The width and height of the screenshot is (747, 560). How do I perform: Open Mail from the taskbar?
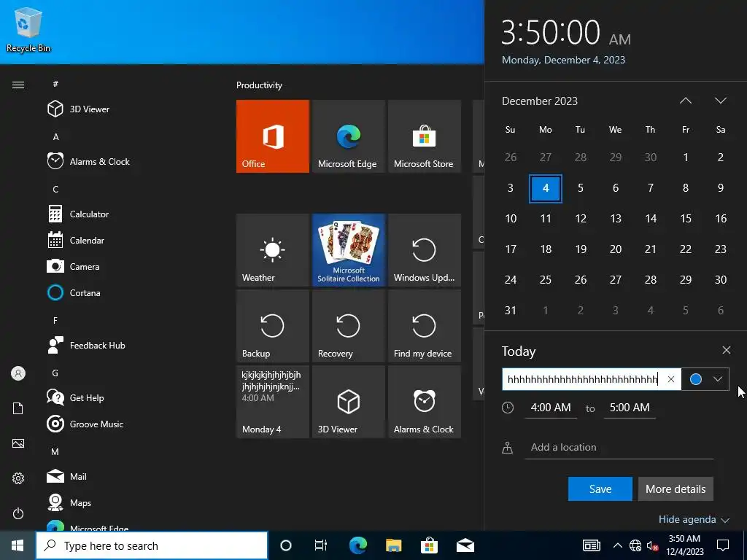tap(465, 545)
